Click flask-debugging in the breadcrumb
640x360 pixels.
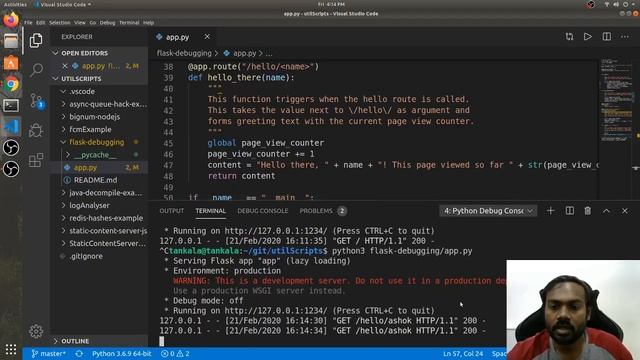coord(184,53)
